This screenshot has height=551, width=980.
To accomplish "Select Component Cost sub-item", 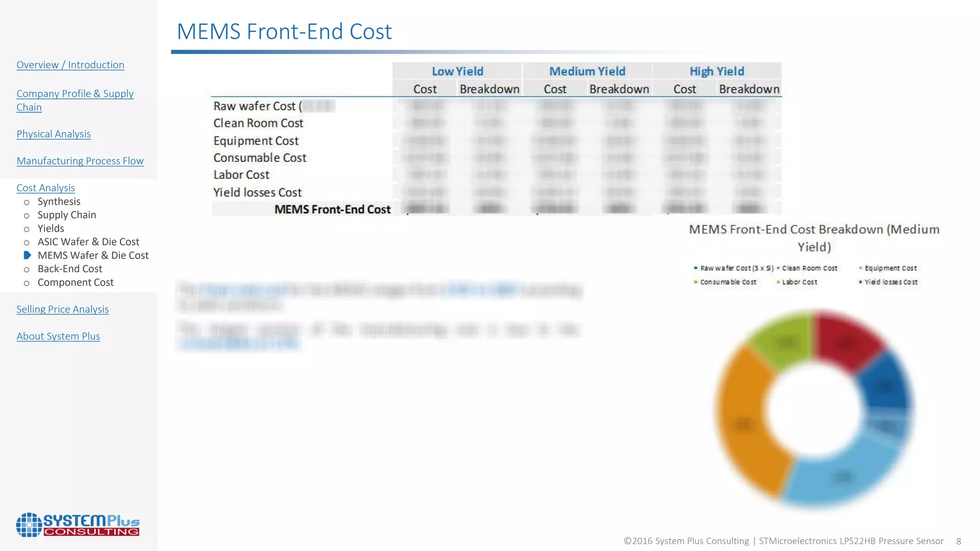I will 75,283.
